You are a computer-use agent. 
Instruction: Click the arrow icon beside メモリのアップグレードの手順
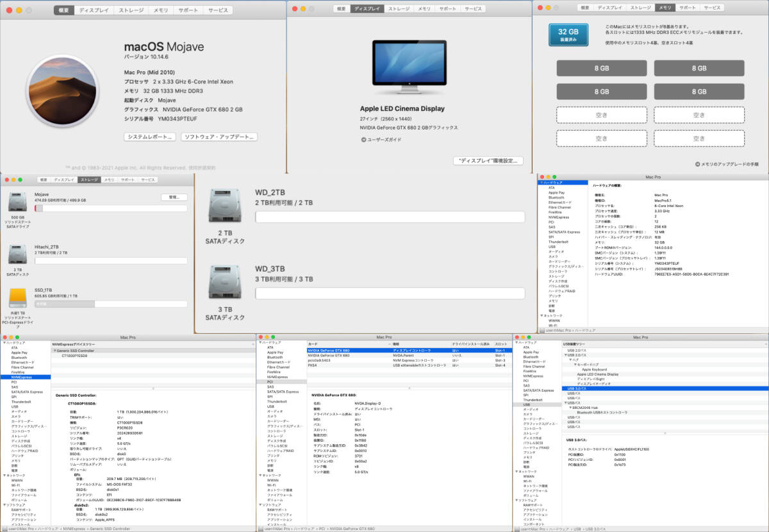point(697,164)
